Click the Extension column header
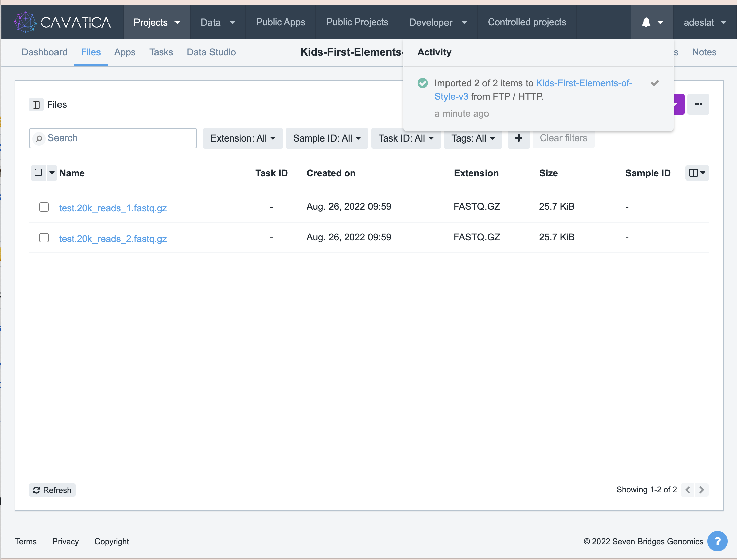 click(476, 173)
